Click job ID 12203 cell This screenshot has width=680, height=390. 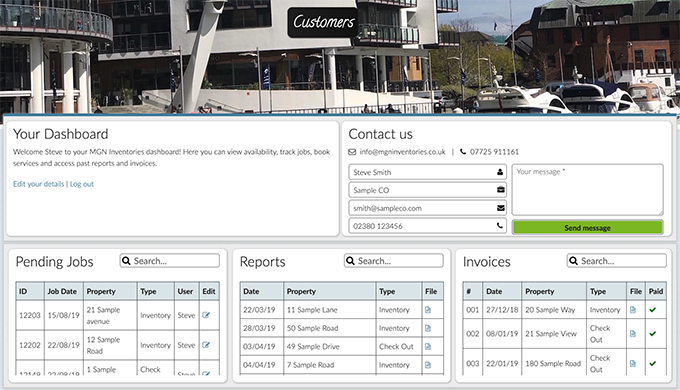click(30, 315)
